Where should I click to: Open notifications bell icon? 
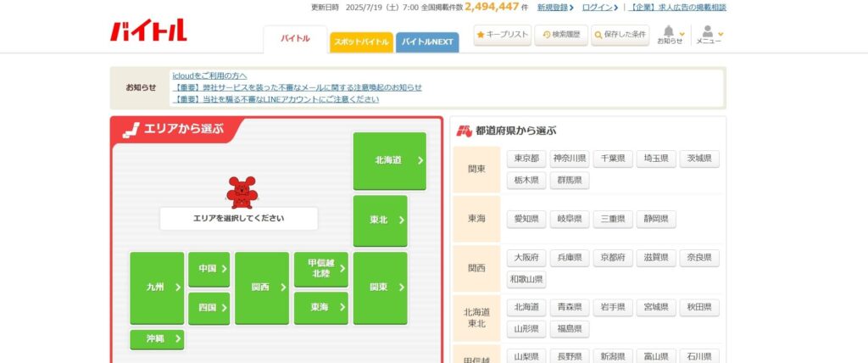click(x=670, y=35)
